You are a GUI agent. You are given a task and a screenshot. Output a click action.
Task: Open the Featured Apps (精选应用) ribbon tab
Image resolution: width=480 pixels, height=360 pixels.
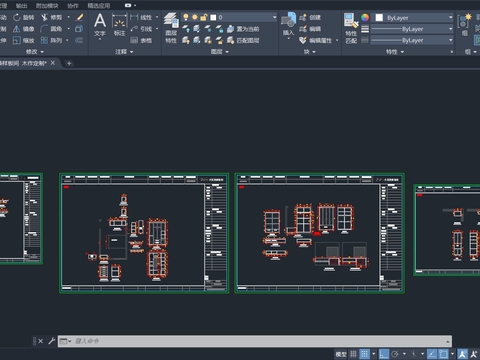pyautogui.click(x=99, y=5)
